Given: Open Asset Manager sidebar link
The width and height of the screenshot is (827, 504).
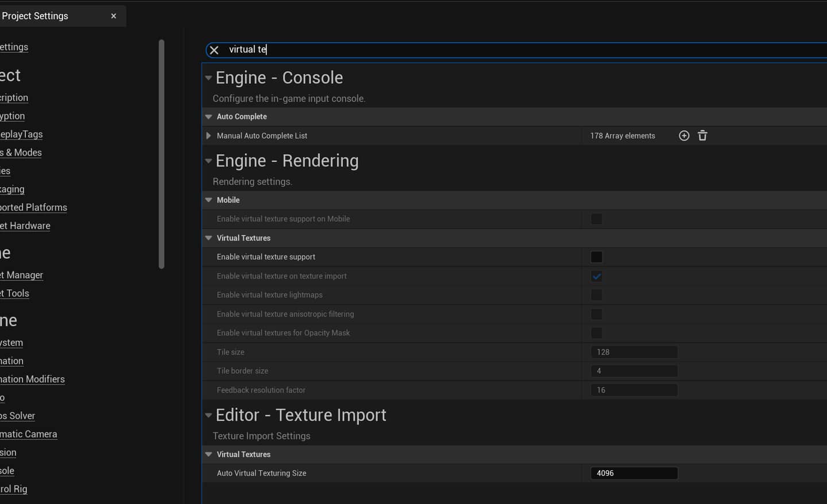Looking at the screenshot, I should tap(22, 275).
